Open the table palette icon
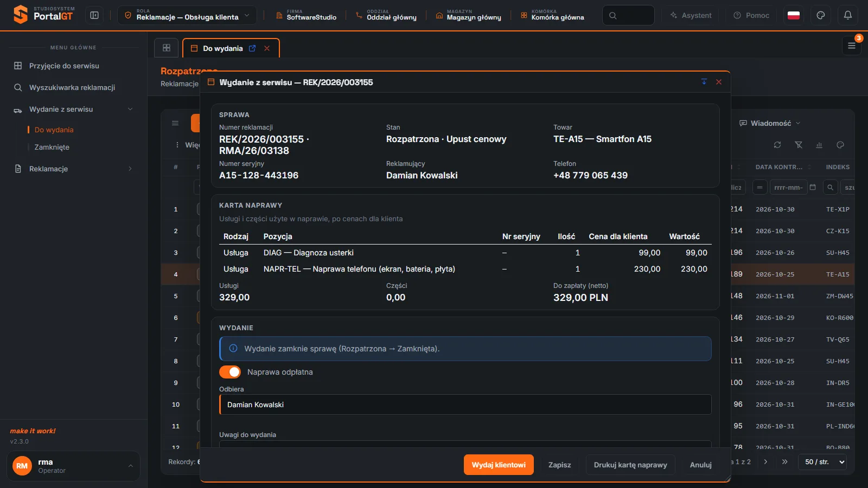 (x=840, y=145)
